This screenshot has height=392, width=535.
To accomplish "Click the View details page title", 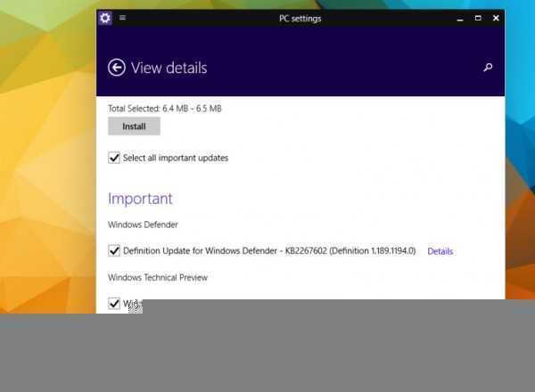I will coord(169,68).
